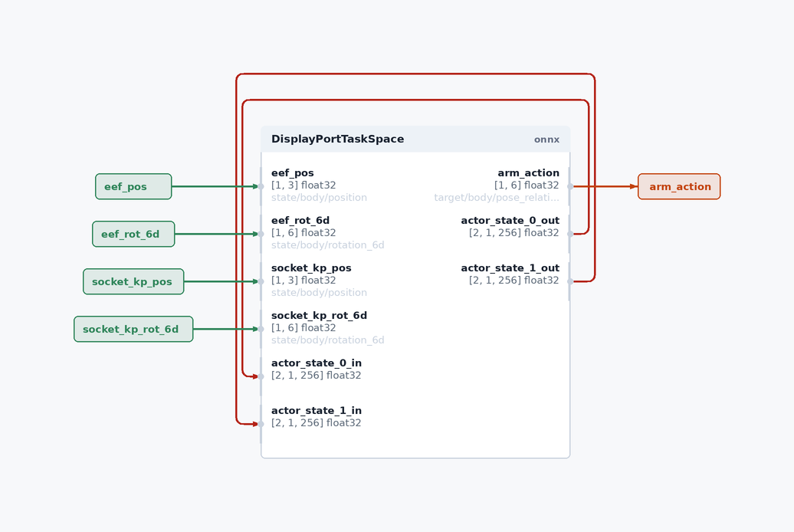The height and width of the screenshot is (532, 794).
Task: Click the DisplayPortTaskSpace node title
Action: 338,139
